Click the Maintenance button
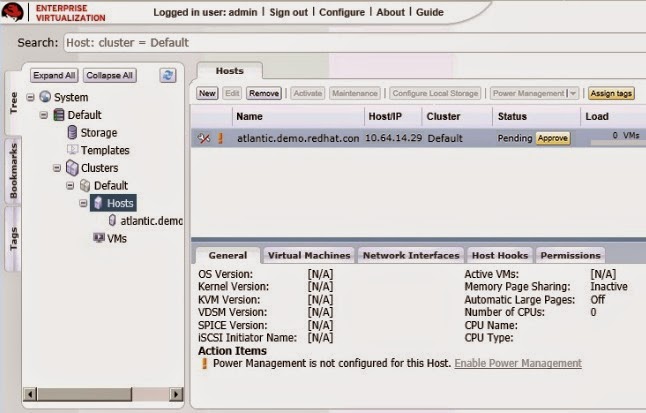The image size is (646, 413). [x=355, y=94]
